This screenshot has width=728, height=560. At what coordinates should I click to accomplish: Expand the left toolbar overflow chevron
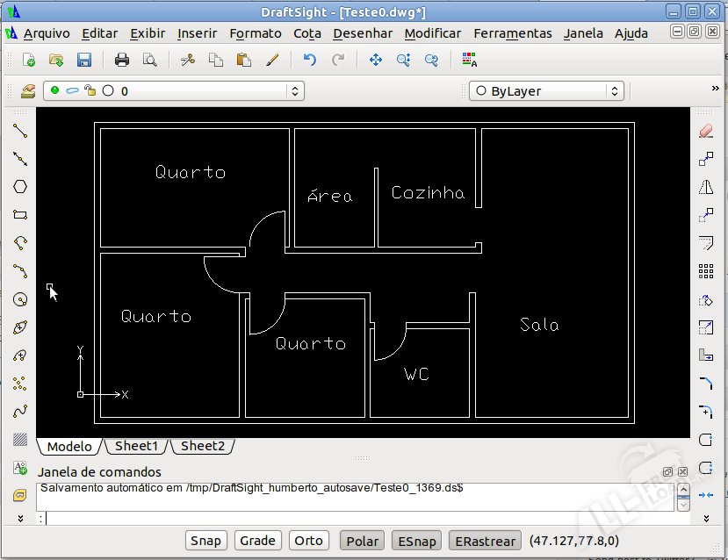20,519
